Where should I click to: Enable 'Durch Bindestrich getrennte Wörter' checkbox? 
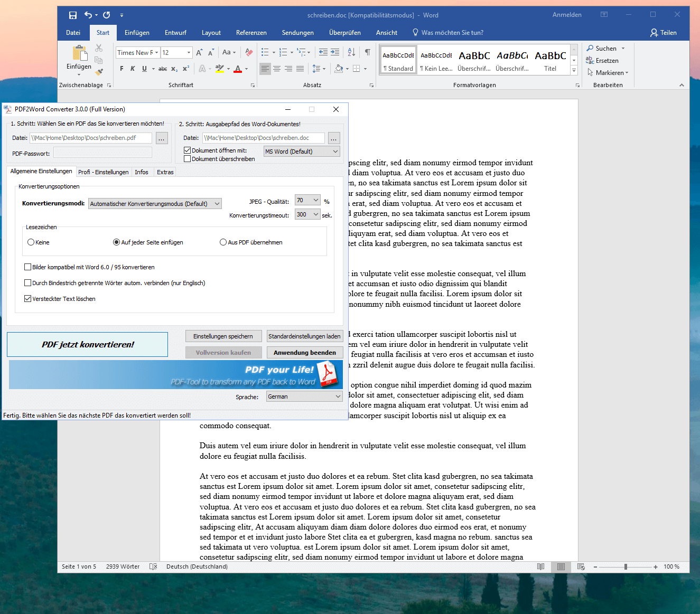click(27, 283)
